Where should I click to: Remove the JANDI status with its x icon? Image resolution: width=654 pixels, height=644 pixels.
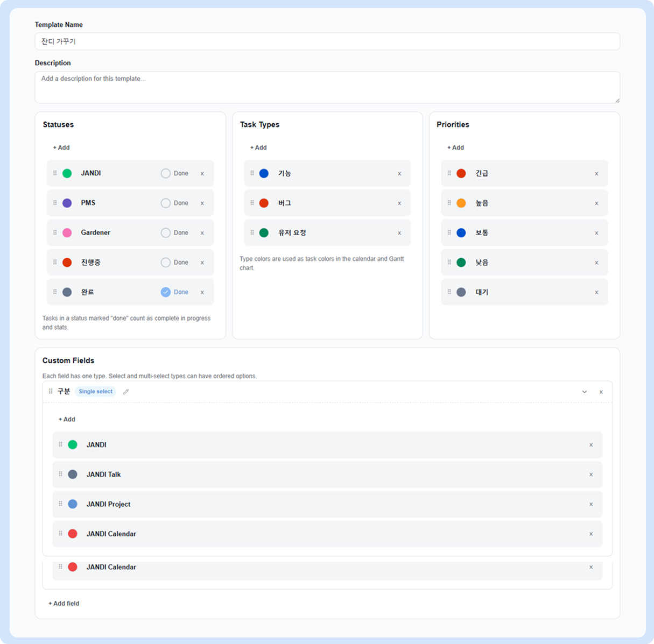coord(202,174)
